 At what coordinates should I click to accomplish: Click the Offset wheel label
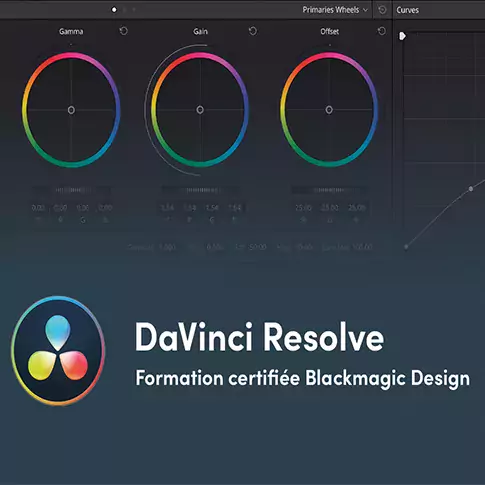click(x=330, y=31)
